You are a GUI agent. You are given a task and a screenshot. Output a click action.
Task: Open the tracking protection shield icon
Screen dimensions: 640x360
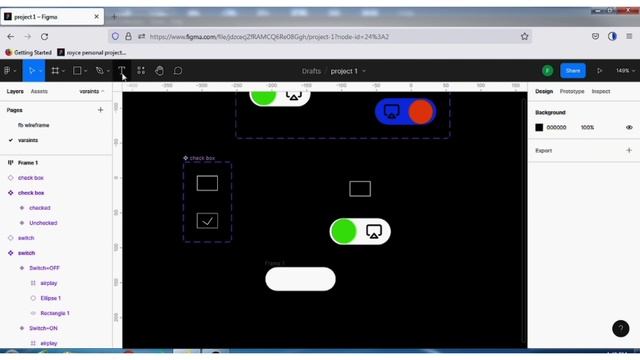coord(115,36)
